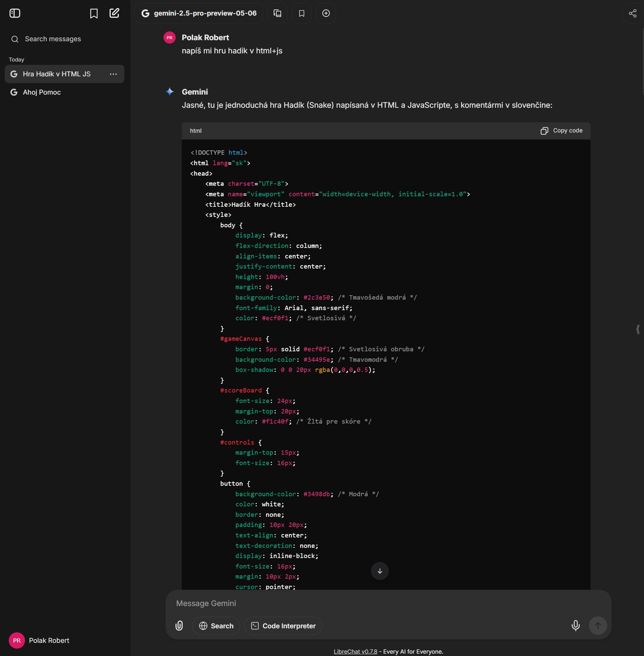Viewport: 644px width, 656px height.
Task: Open the LibreChat v0.7.8 link
Action: [x=355, y=651]
